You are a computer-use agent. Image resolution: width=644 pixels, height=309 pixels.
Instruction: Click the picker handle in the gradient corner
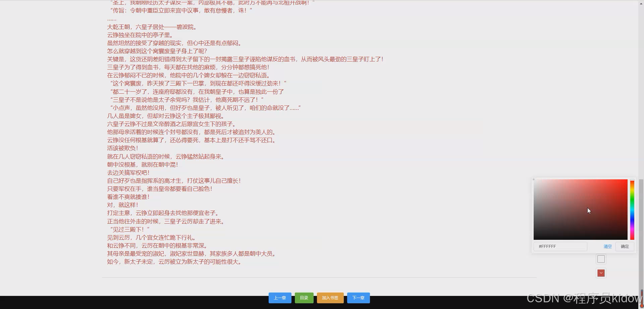(534, 179)
